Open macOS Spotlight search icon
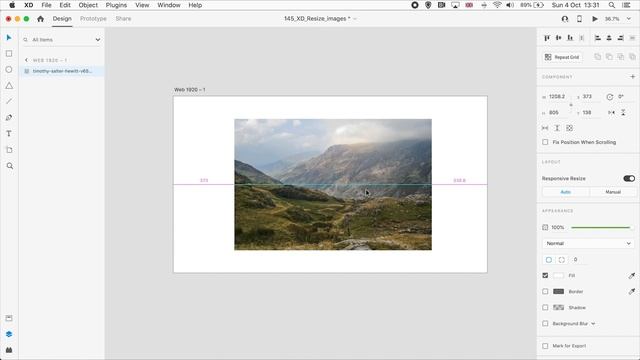Screen dimensions: 640x360 click(611, 5)
